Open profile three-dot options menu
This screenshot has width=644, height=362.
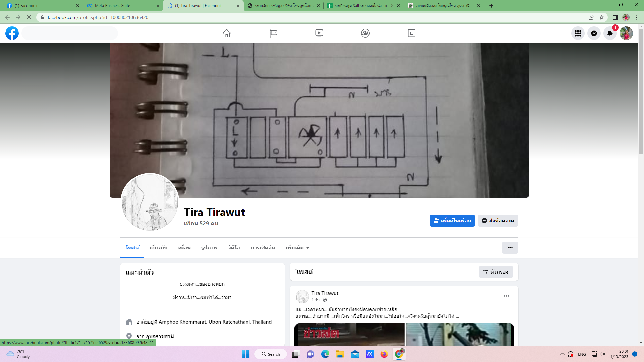click(x=510, y=248)
